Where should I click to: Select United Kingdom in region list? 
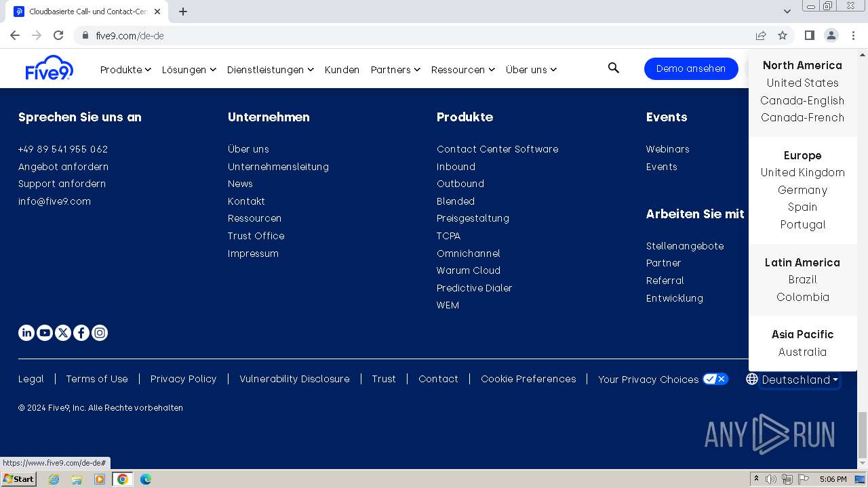[x=802, y=172]
